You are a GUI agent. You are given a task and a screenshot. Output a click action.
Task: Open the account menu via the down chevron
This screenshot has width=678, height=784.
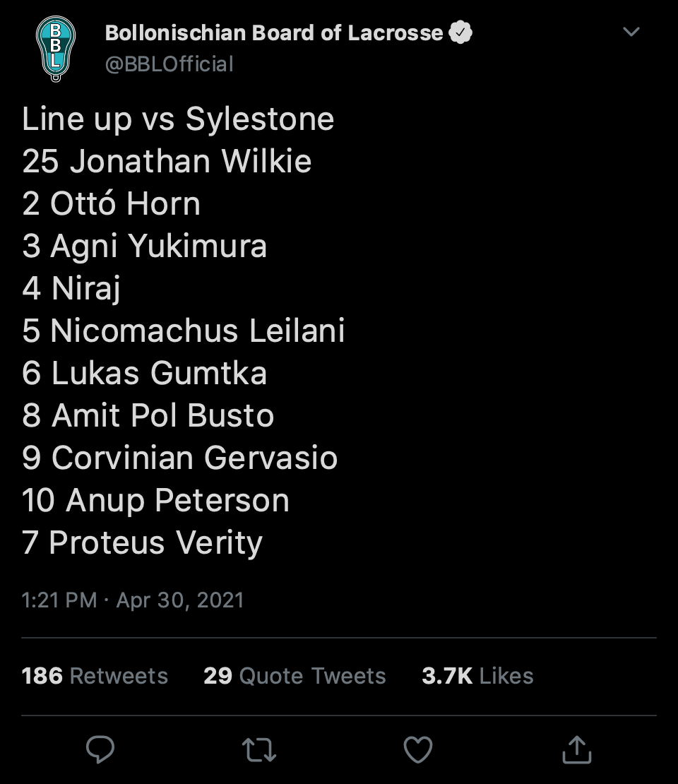point(631,31)
